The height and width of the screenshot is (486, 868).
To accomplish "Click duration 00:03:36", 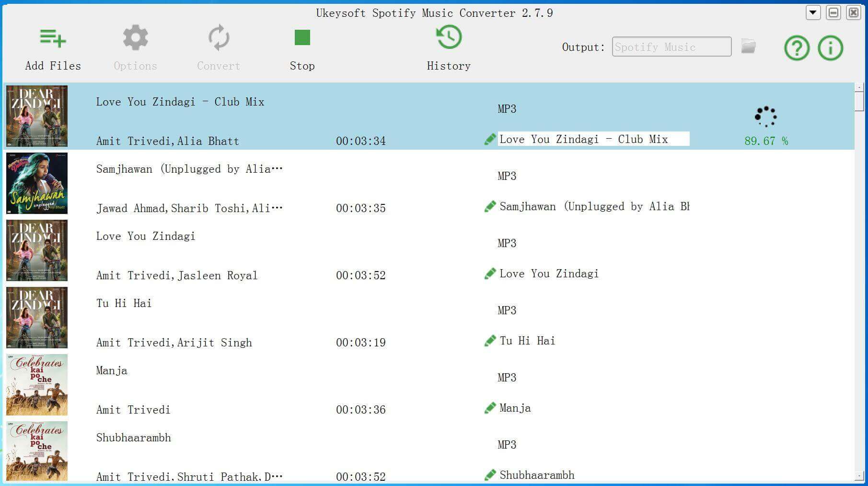I will point(360,410).
